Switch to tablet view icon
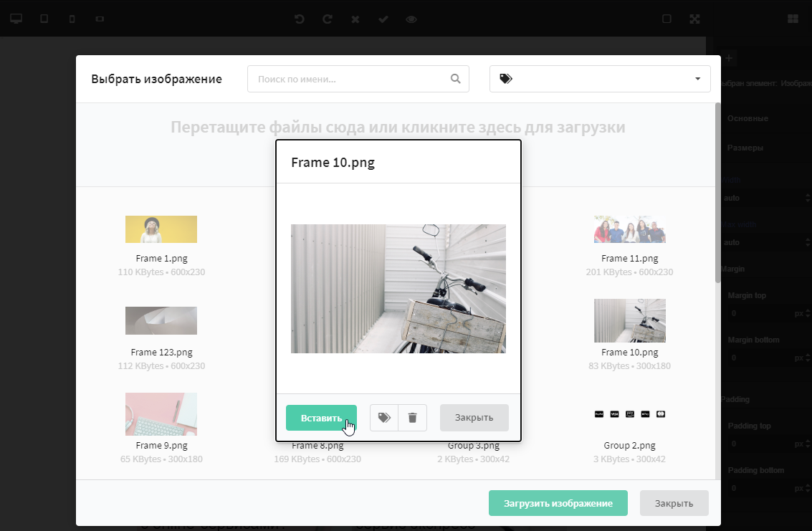Image resolution: width=812 pixels, height=531 pixels. click(44, 19)
